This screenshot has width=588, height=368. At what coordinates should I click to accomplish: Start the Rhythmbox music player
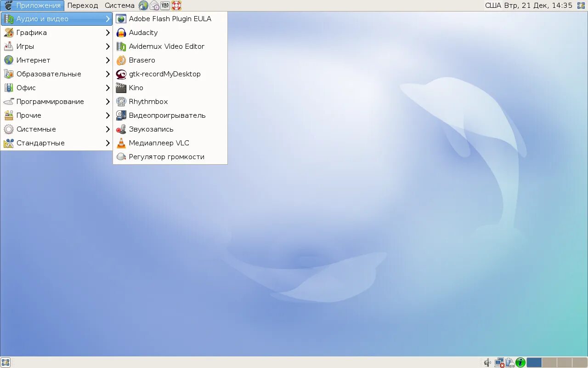(x=170, y=102)
